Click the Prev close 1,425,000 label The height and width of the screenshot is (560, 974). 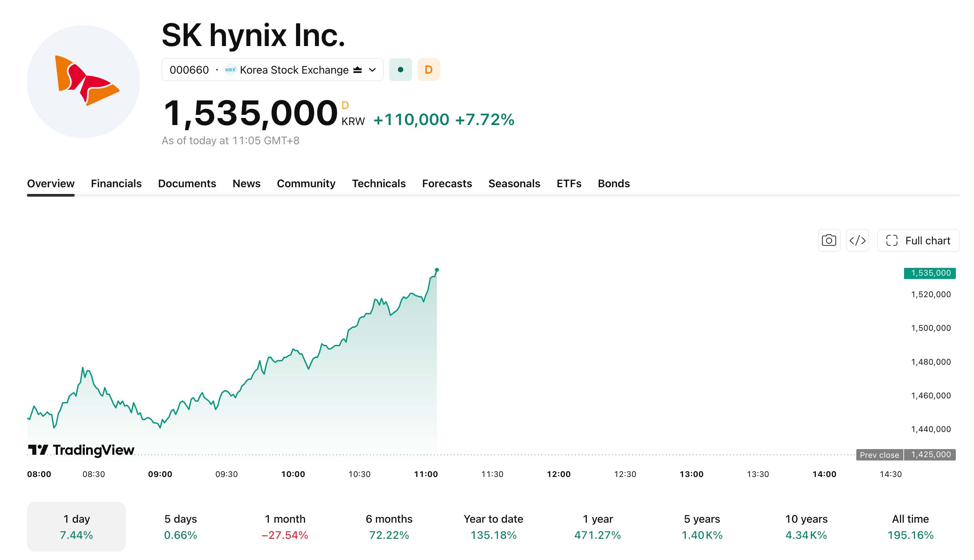click(x=905, y=454)
